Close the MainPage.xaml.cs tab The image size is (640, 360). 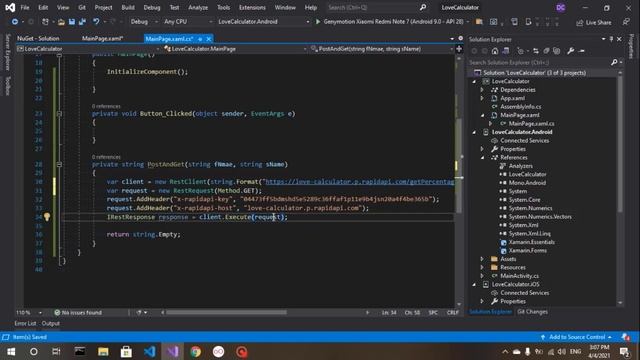209,39
